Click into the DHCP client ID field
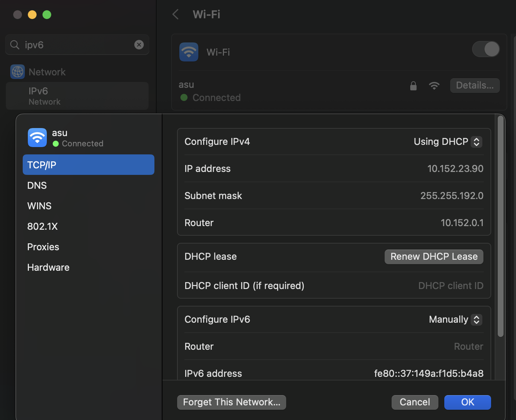Image resolution: width=516 pixels, height=420 pixels. [x=451, y=286]
